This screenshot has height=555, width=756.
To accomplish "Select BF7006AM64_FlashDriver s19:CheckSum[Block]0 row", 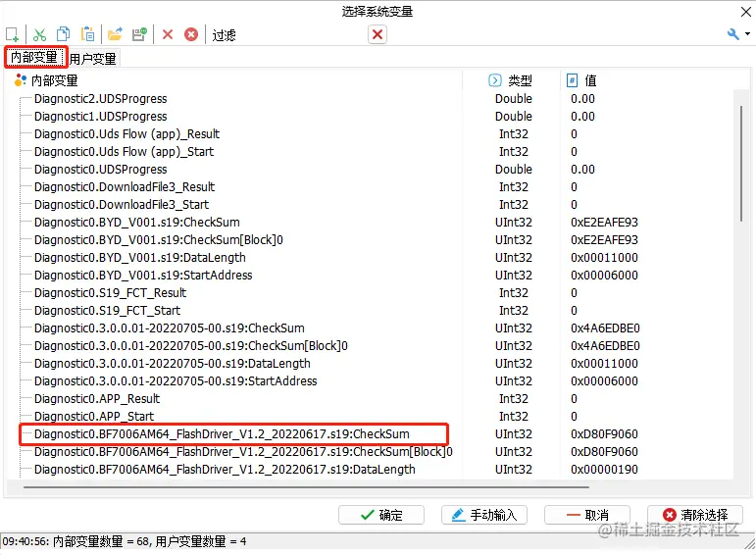I will (x=243, y=452).
